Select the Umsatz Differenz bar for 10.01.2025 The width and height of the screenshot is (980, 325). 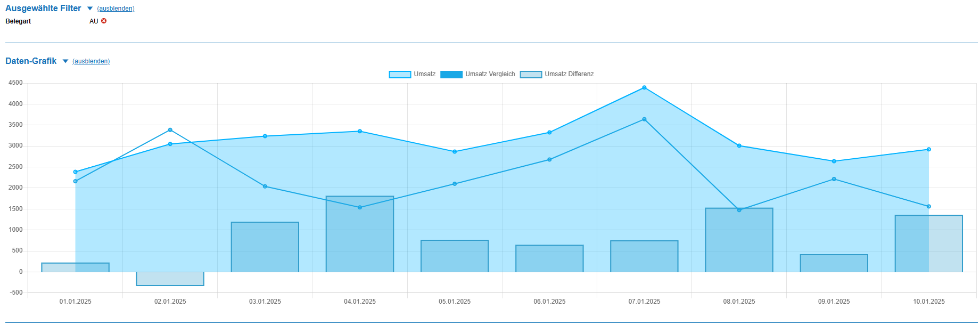point(929,243)
